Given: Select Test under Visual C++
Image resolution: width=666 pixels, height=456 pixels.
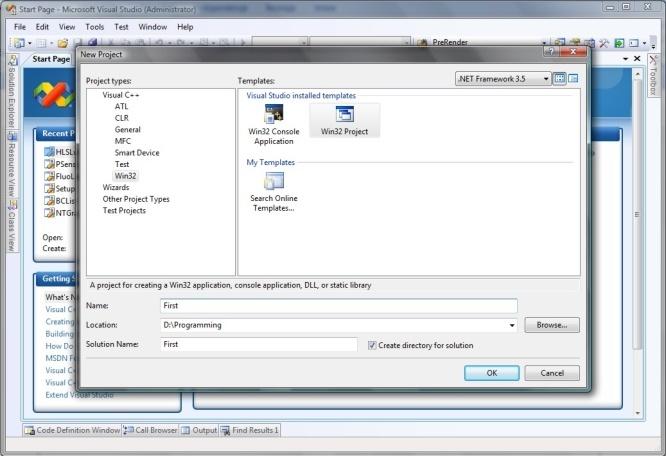Looking at the screenshot, I should click(122, 164).
